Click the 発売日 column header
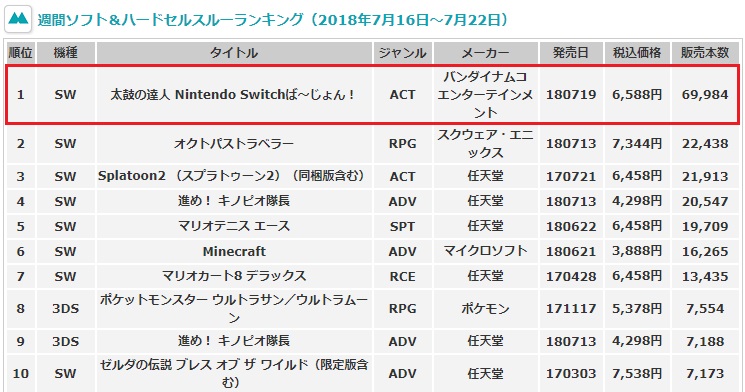The height and width of the screenshot is (392, 745). [571, 53]
